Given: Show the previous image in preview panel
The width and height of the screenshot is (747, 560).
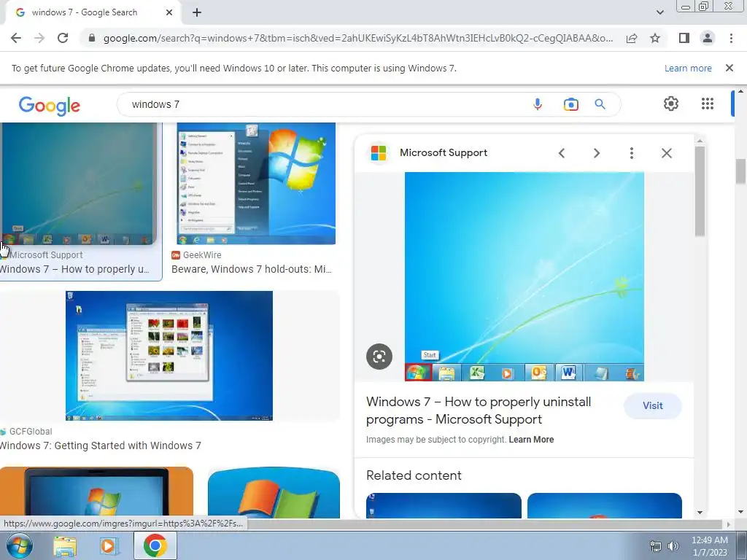Looking at the screenshot, I should coord(562,153).
